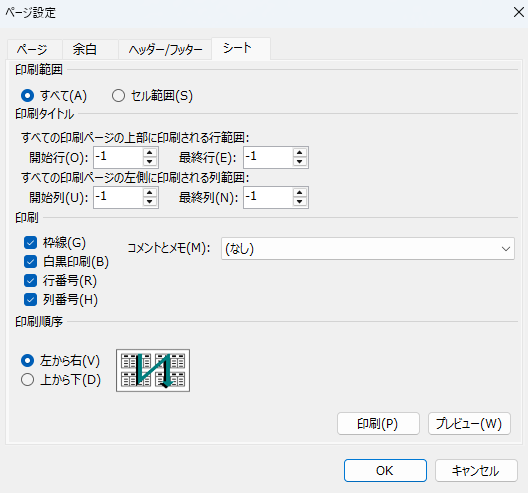
Task: Click the print order preview image
Action: (153, 370)
